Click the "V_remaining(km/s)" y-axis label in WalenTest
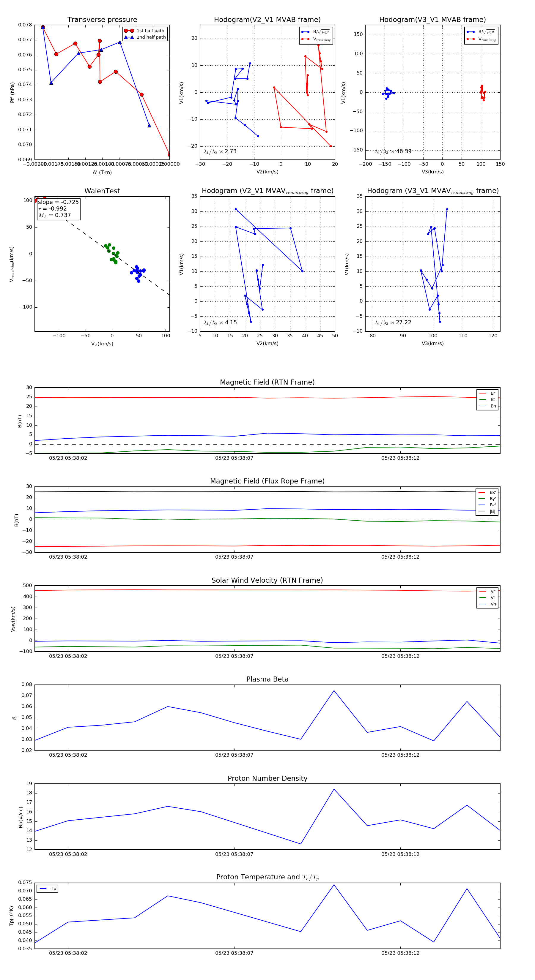Viewport: 535px width, 980px height. tap(12, 264)
